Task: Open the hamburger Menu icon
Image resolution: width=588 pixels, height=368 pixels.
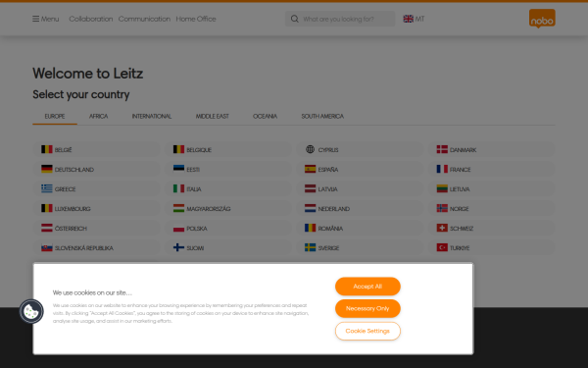Action: tap(35, 19)
